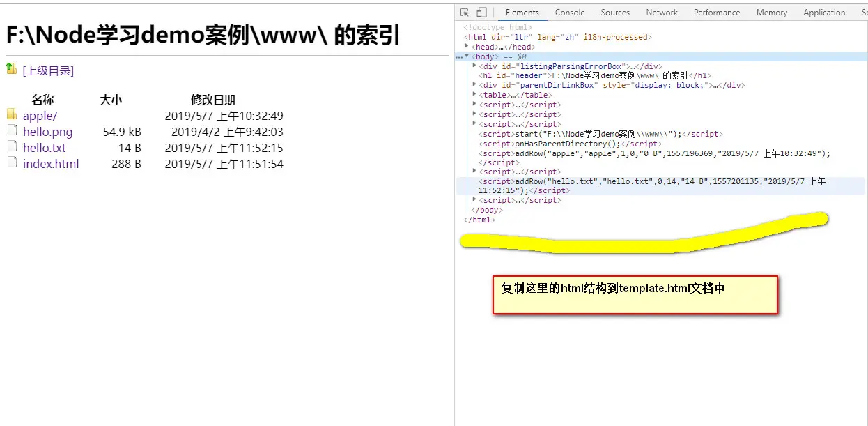Select the closing </body> tag
This screenshot has height=426, width=868.
pos(486,210)
